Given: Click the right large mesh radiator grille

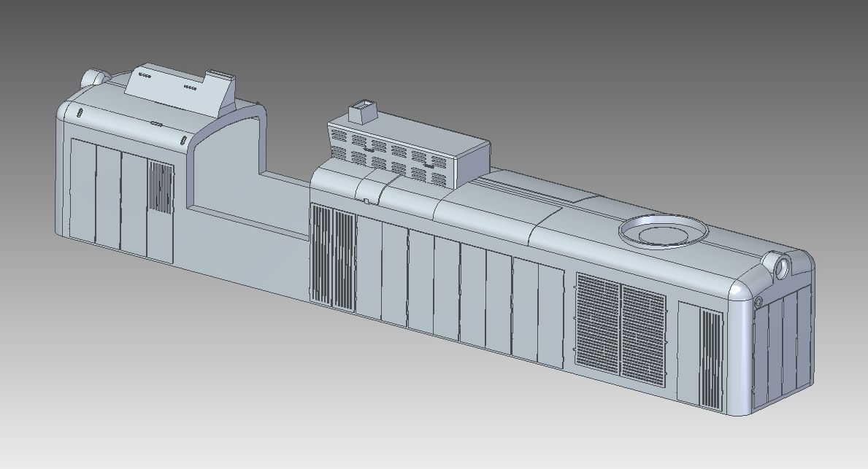Looking at the screenshot, I should click(643, 333).
